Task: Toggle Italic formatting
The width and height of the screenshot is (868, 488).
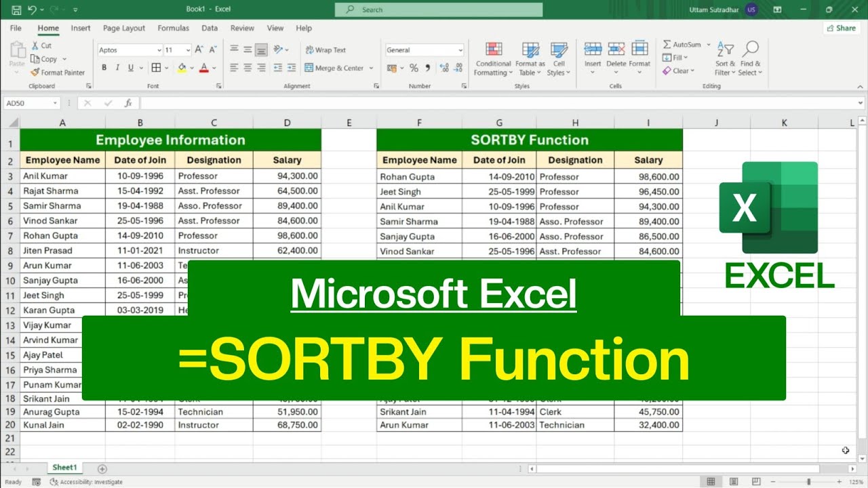Action: click(117, 68)
